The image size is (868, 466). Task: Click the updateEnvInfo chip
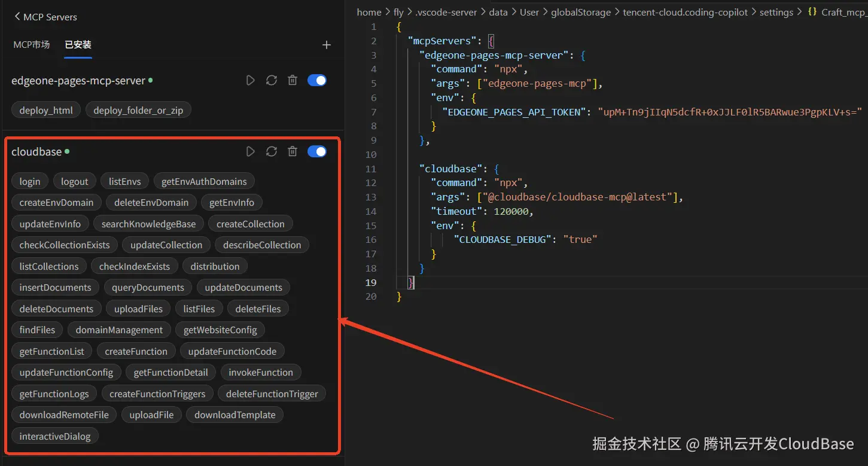tap(50, 224)
